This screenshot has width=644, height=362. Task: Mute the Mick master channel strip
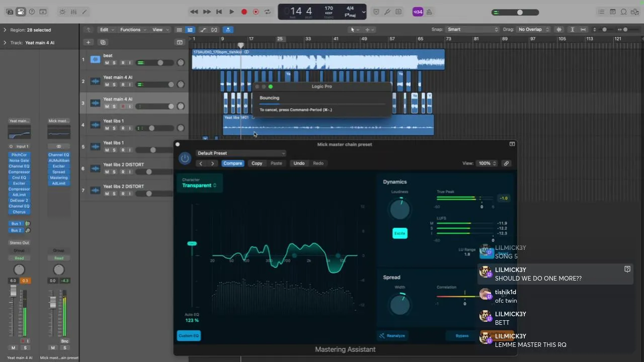click(x=53, y=348)
